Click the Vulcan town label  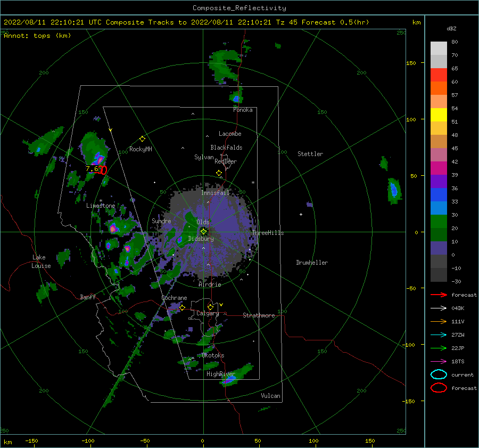pyautogui.click(x=270, y=396)
